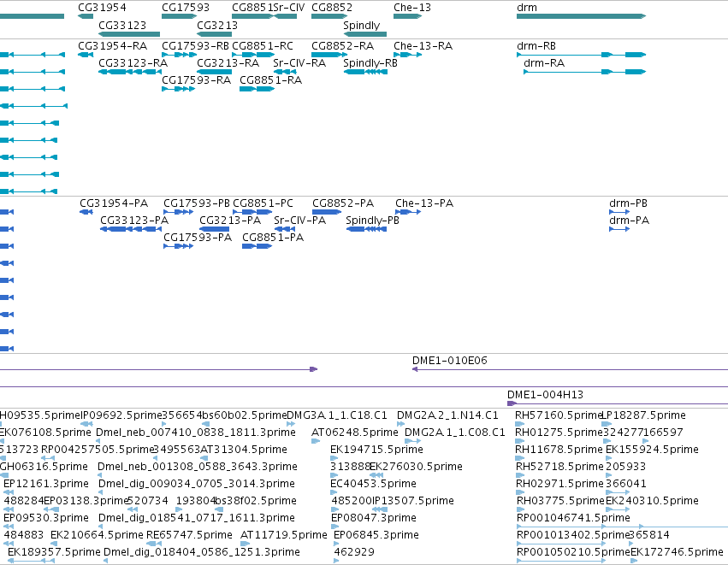Select feature labeled 462929
Image resolution: width=728 pixels, height=565 pixels.
354,552
